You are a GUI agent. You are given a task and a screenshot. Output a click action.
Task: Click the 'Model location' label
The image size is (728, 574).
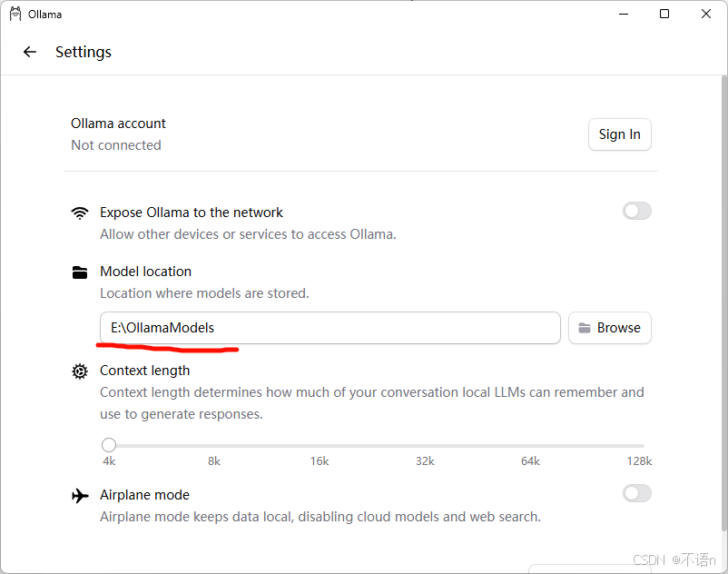tap(146, 272)
